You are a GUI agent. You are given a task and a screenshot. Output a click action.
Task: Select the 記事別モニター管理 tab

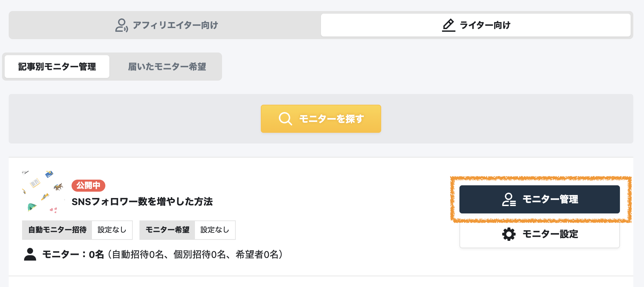(x=57, y=67)
